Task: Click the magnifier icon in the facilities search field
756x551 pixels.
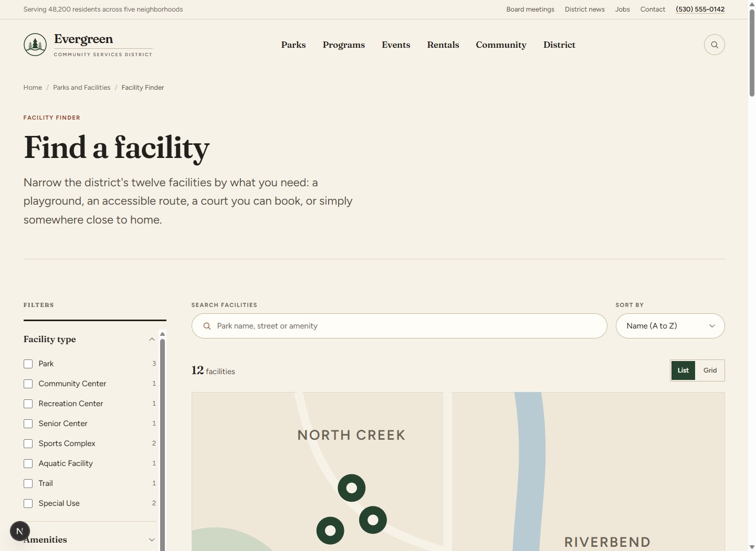Action: [207, 326]
